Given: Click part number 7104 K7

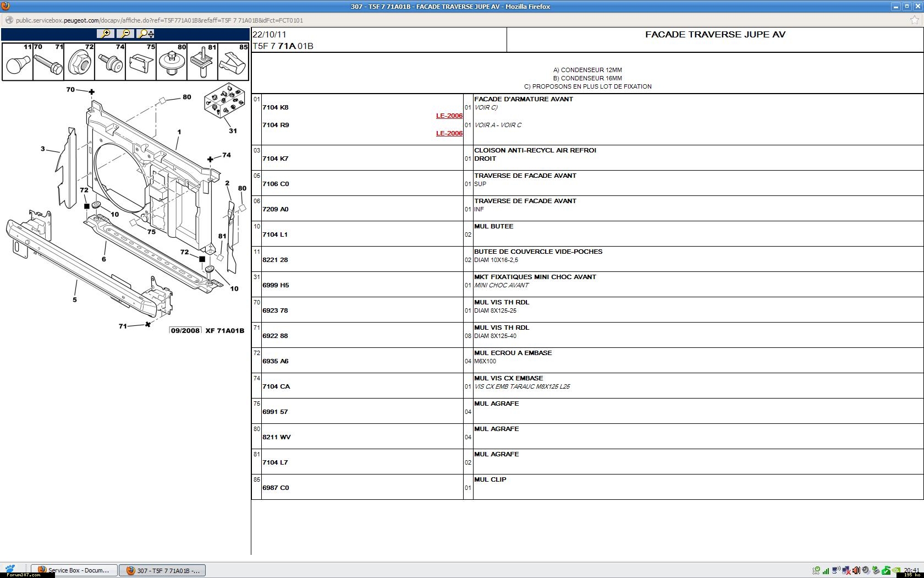Looking at the screenshot, I should (x=276, y=159).
